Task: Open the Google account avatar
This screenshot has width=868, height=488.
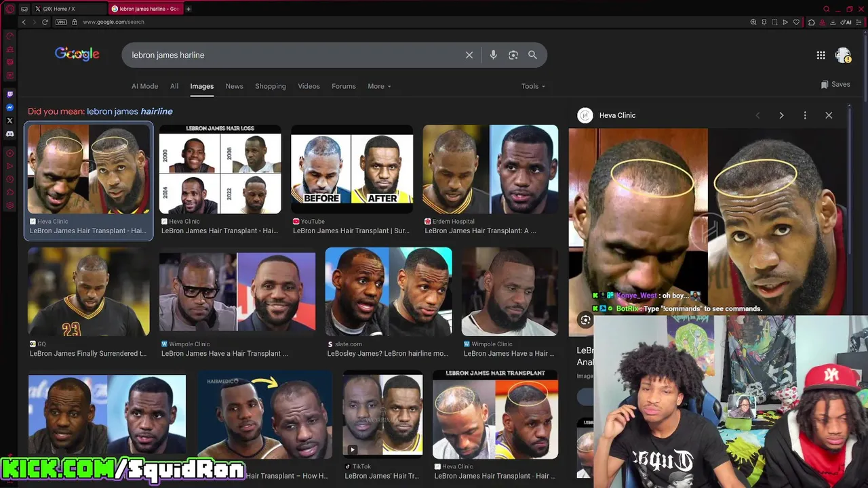Action: pos(843,56)
